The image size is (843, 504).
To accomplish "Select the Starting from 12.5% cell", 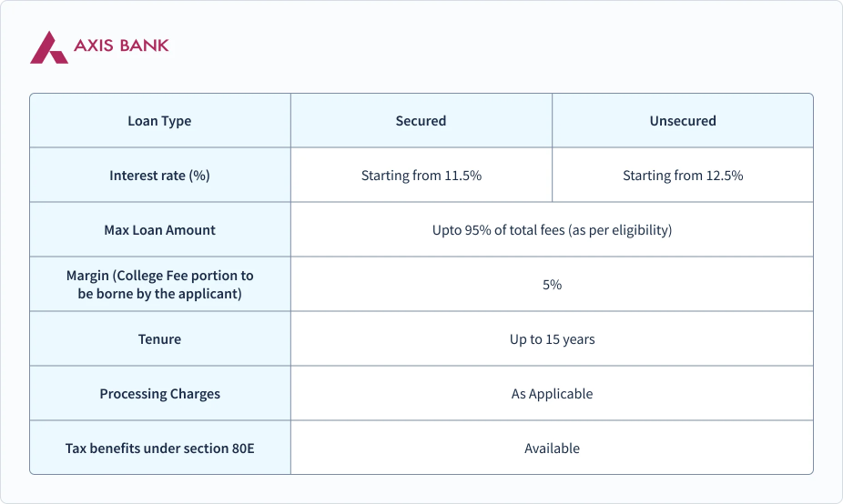I will pos(683,176).
